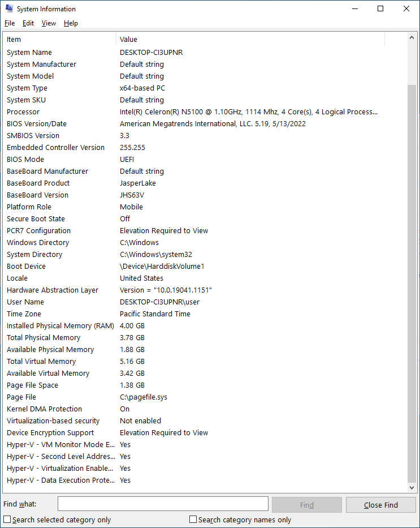Image resolution: width=420 pixels, height=528 pixels.
Task: Open the Edit menu
Action: click(28, 23)
